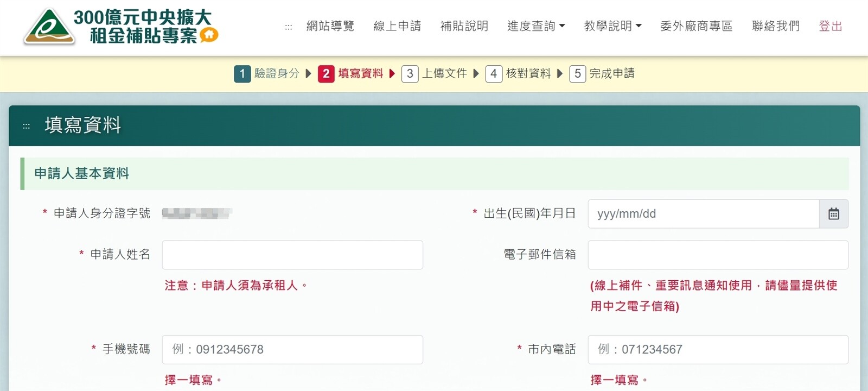Go to 線上申請 menu item
This screenshot has height=391, width=868.
click(x=397, y=26)
